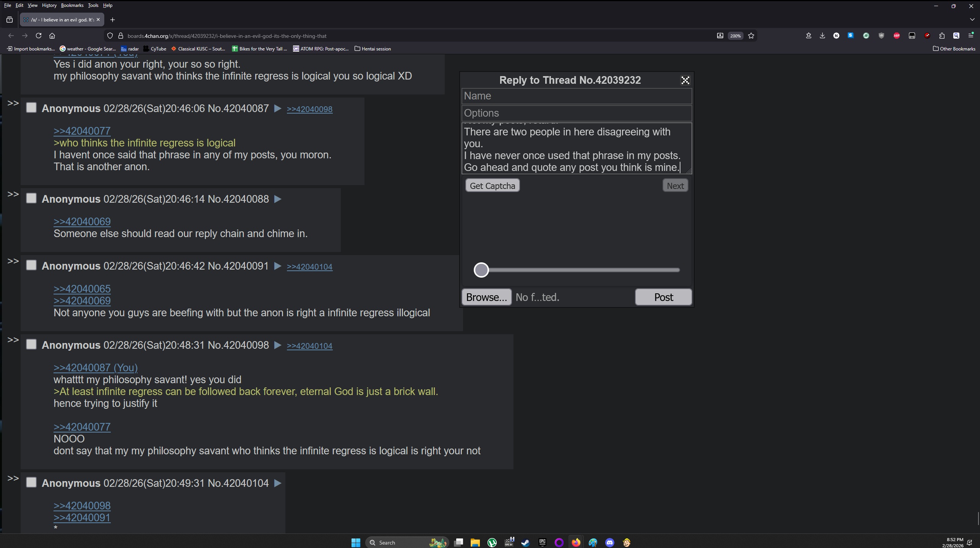Tick the checkbox on post No.42040091

click(31, 265)
